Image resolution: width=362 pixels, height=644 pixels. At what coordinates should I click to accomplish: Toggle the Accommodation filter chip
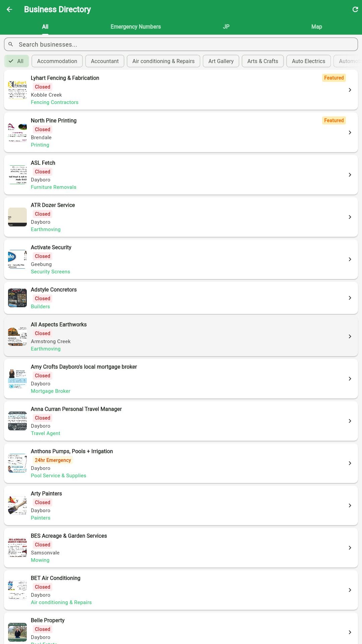coord(57,61)
